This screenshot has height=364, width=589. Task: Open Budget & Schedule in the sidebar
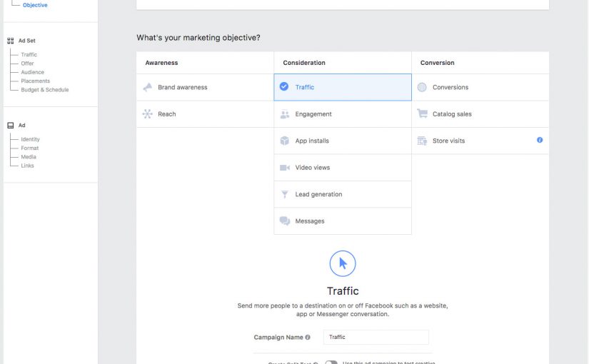click(x=45, y=90)
